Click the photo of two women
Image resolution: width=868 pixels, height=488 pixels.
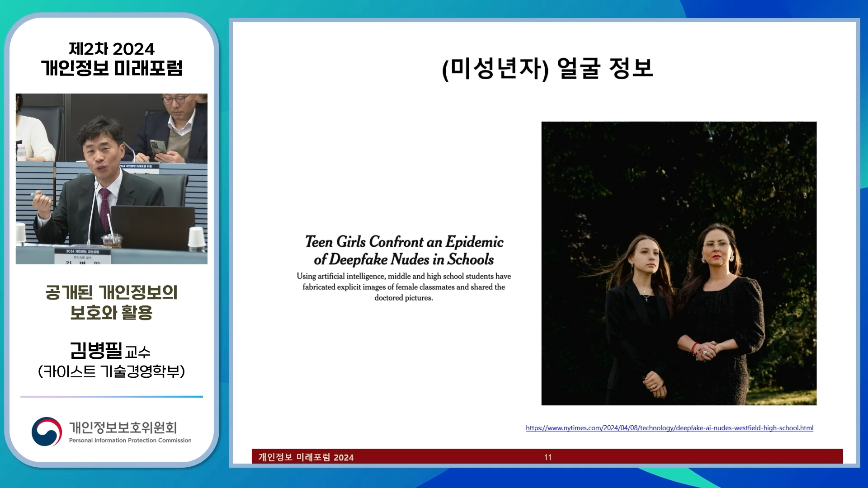click(679, 263)
